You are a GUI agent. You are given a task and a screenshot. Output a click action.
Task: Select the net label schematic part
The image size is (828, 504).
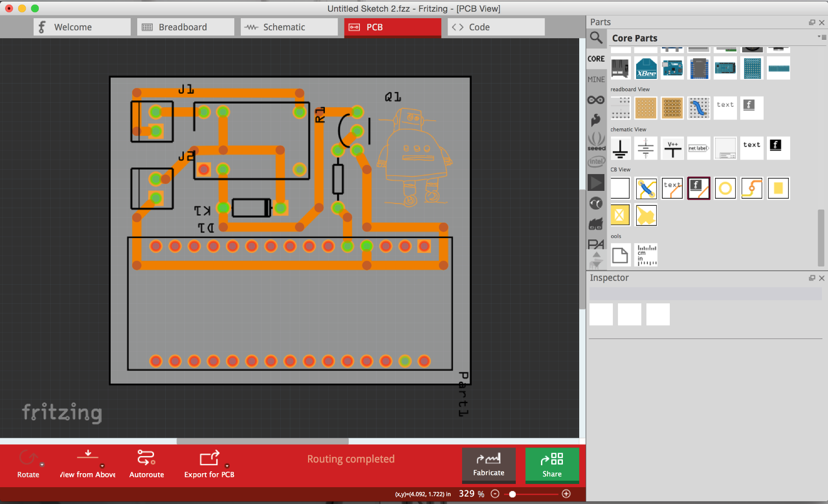tap(699, 148)
